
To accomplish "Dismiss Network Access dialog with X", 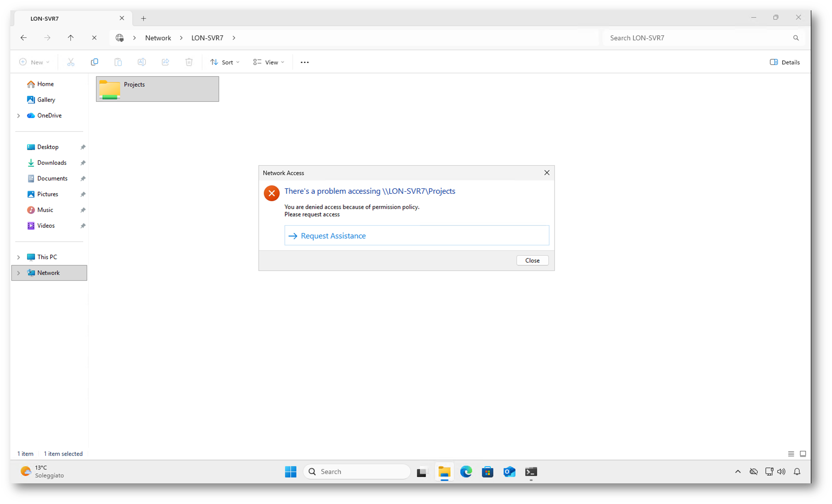I will (547, 173).
